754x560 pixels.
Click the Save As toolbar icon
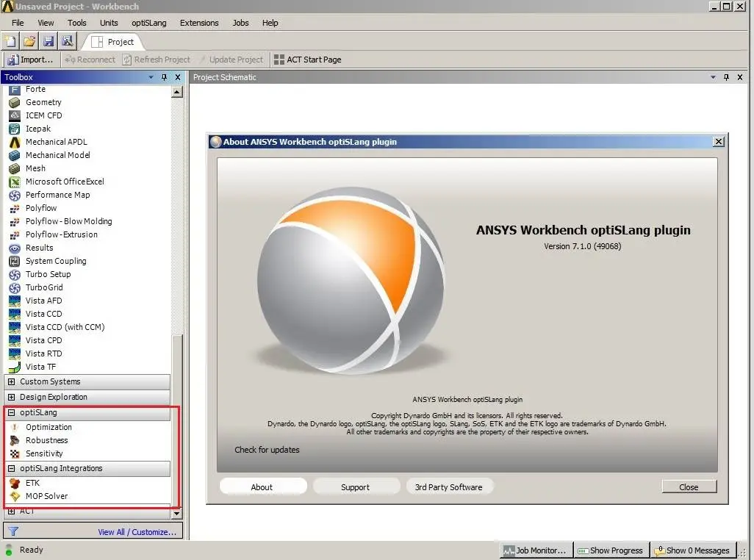click(x=68, y=41)
